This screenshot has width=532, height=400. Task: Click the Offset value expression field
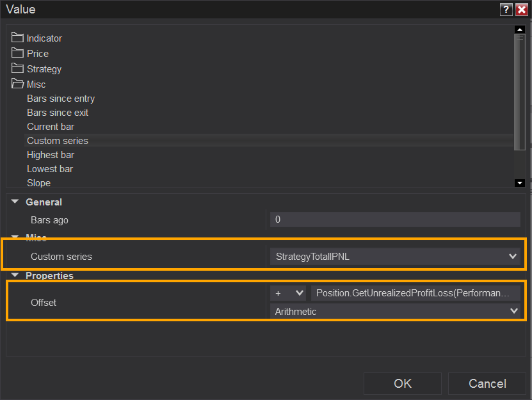pyautogui.click(x=415, y=293)
